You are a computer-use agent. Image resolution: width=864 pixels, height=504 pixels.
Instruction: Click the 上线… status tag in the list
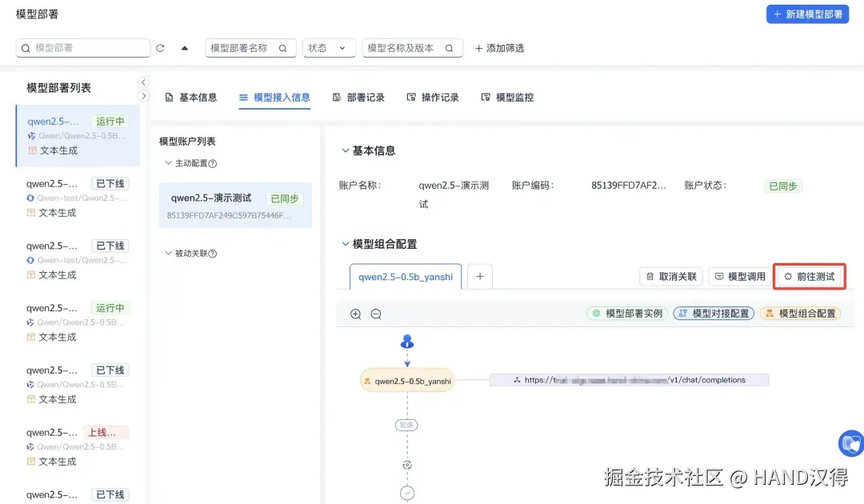click(x=106, y=432)
